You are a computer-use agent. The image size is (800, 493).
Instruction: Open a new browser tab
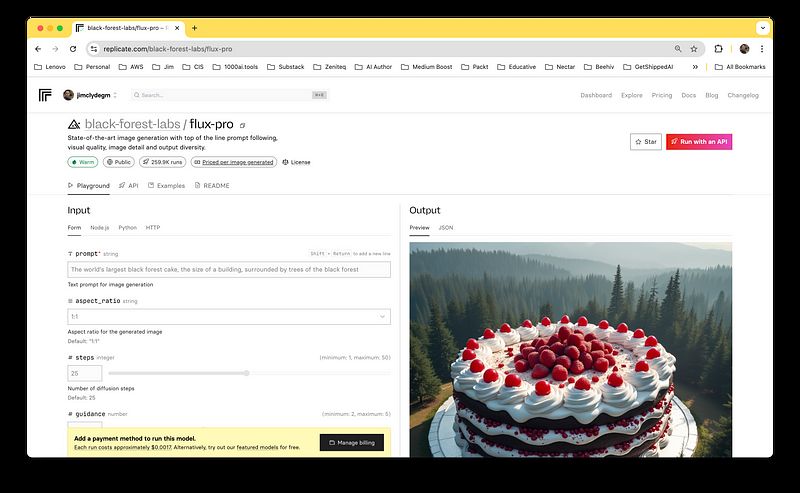coord(194,28)
